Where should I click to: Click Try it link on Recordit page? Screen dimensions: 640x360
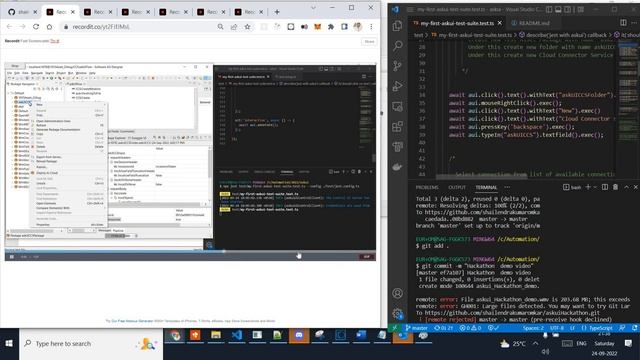click(x=55, y=41)
